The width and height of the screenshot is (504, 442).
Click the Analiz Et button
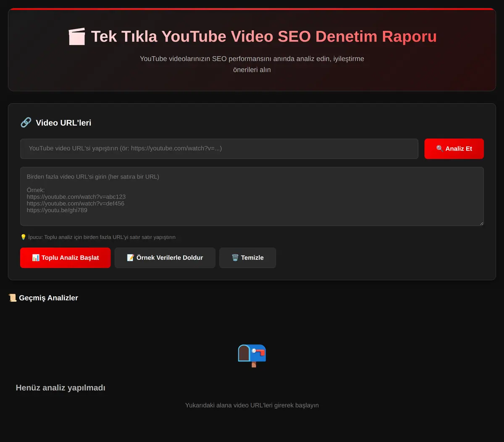point(454,149)
